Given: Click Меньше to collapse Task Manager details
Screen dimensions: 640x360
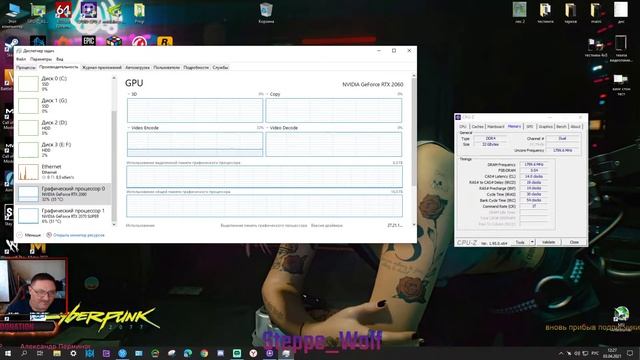Looking at the screenshot, I should pyautogui.click(x=29, y=235).
